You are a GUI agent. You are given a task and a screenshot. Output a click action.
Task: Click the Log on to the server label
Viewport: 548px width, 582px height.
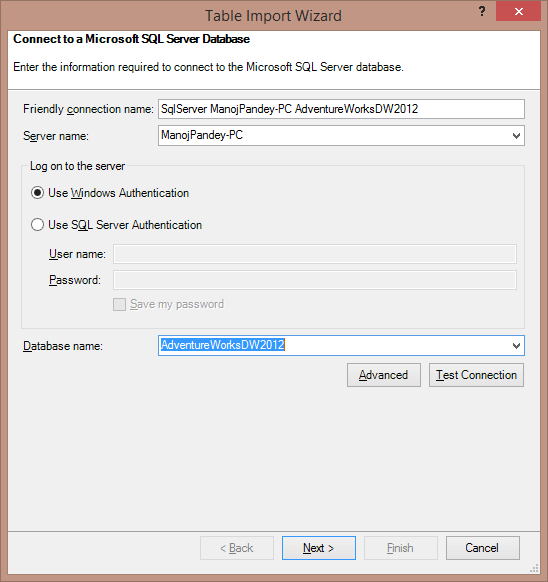[x=77, y=166]
